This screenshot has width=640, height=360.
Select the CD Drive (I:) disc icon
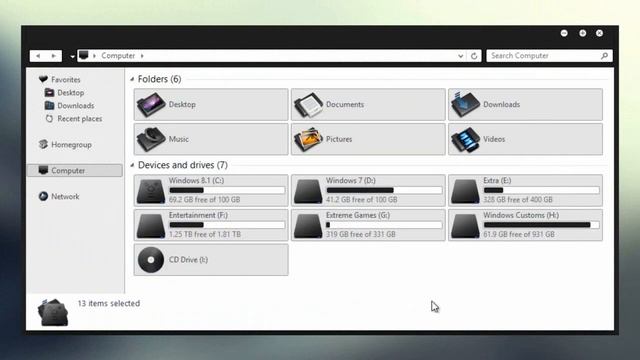pyautogui.click(x=151, y=260)
